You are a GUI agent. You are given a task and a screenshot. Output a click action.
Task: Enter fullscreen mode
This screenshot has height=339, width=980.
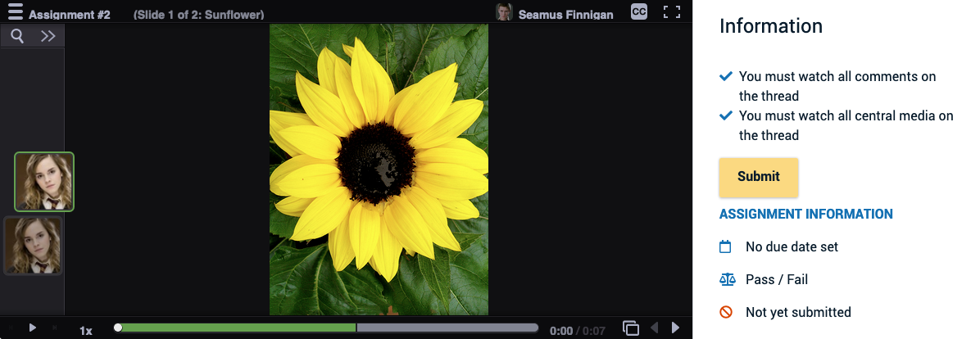coord(672,11)
